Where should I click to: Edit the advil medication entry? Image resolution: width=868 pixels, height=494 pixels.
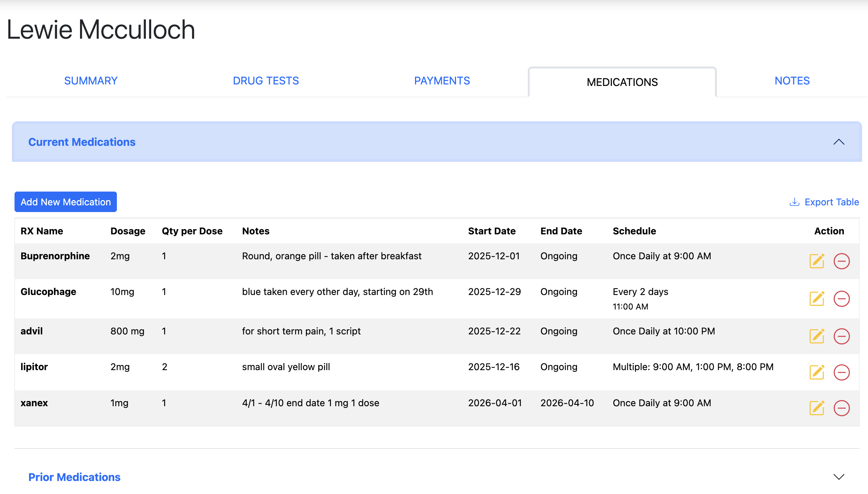coord(817,336)
